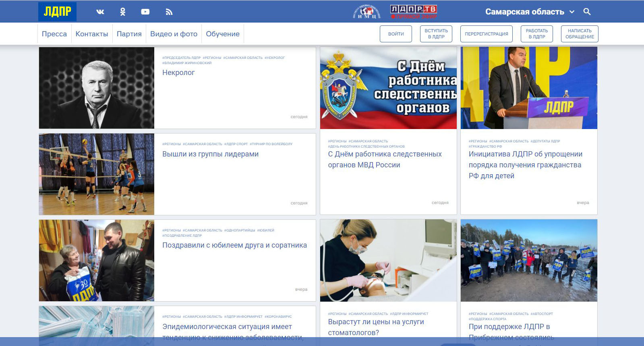The width and height of the screenshot is (644, 346).
Task: Click the search magnifier icon
Action: coord(587,12)
